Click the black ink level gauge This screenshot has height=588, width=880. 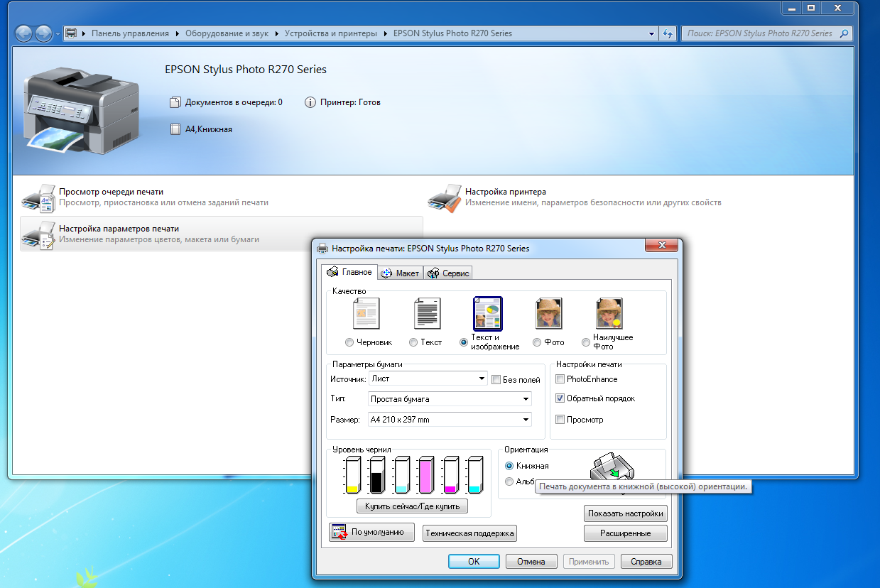coord(376,475)
